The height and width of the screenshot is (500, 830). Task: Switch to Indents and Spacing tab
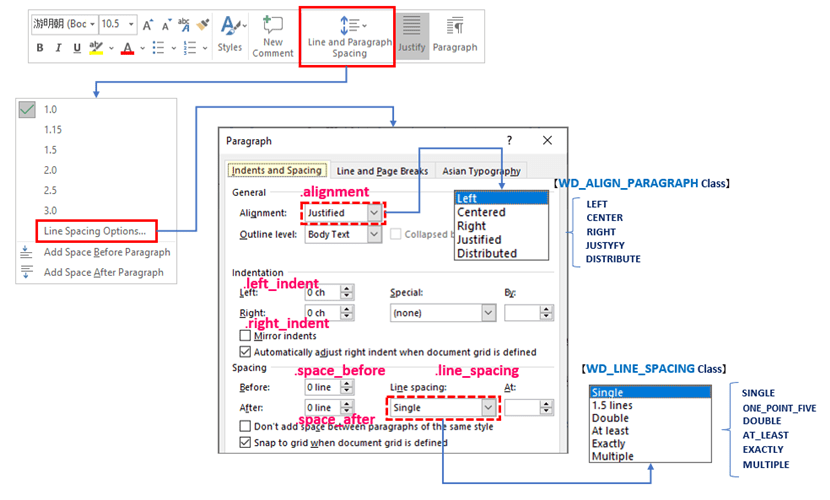click(x=276, y=170)
